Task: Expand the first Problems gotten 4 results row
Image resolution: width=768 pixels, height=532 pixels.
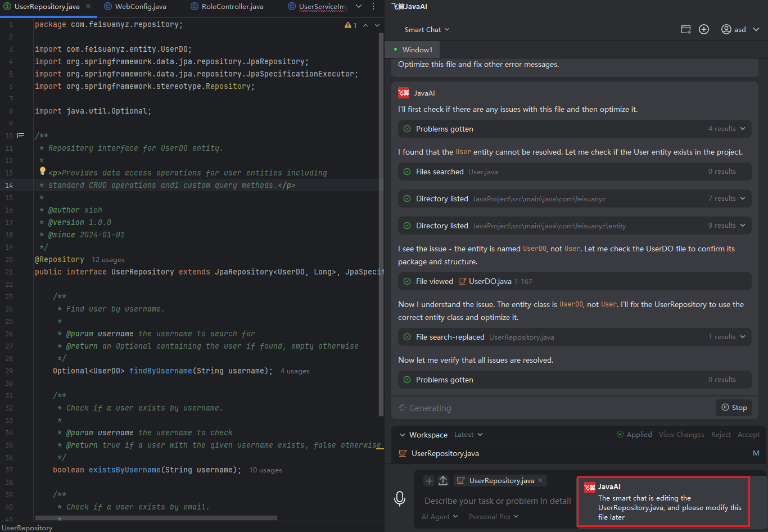Action: (x=743, y=129)
